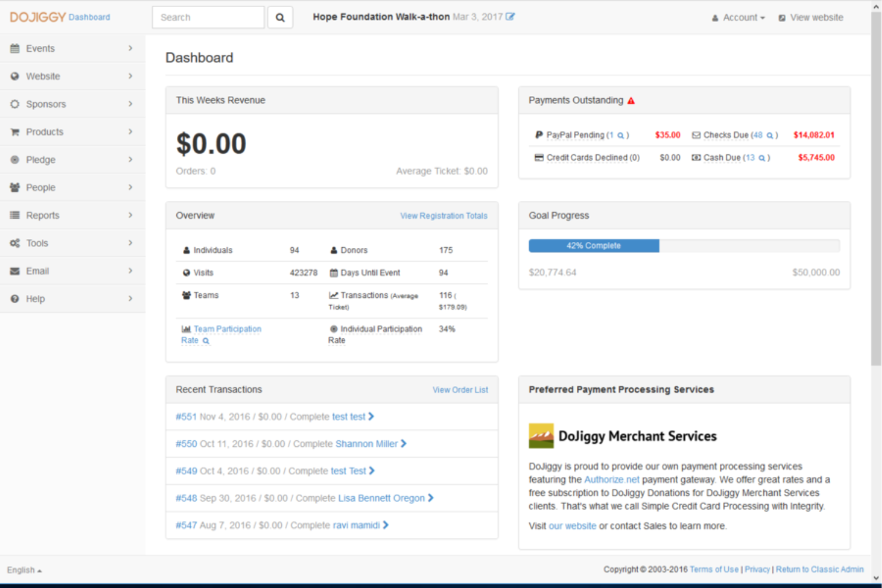Select the Events calendar icon in sidebar
The width and height of the screenshot is (882, 588).
15,48
